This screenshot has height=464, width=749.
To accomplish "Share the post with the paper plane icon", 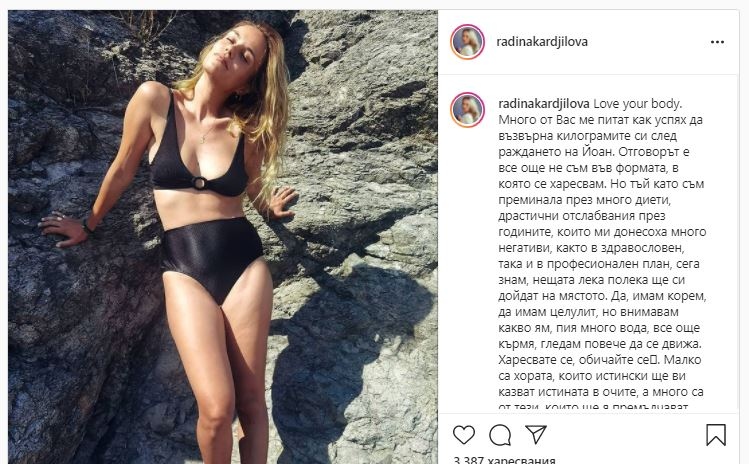I will click(x=536, y=434).
